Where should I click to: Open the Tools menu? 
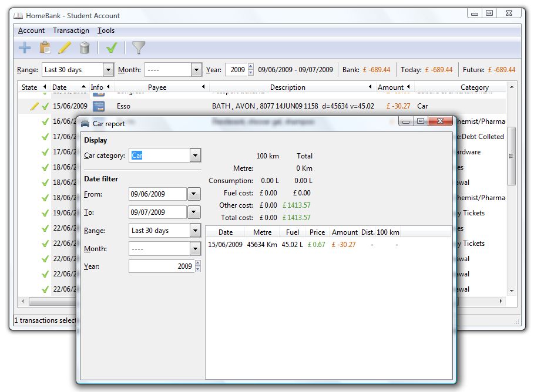click(x=106, y=31)
